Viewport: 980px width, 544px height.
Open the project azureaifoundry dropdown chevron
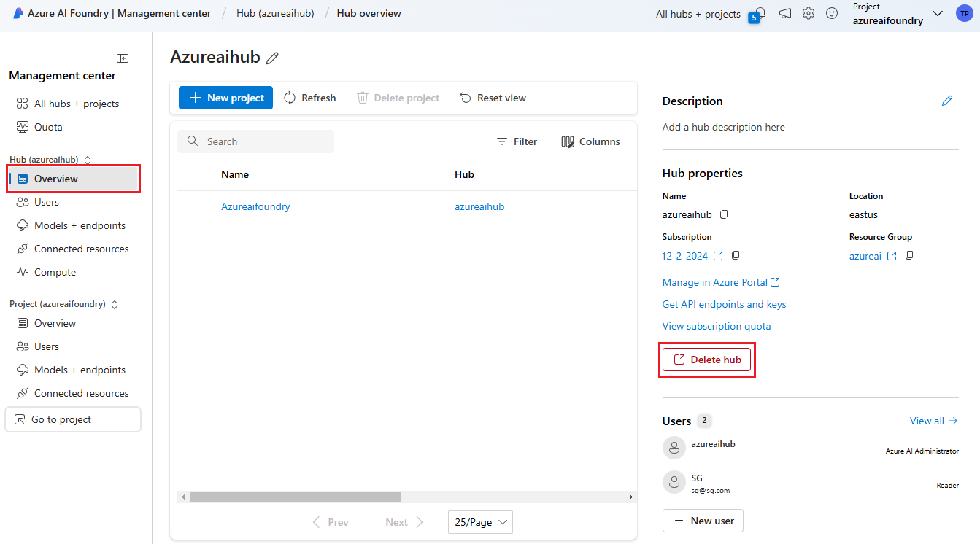tap(938, 13)
